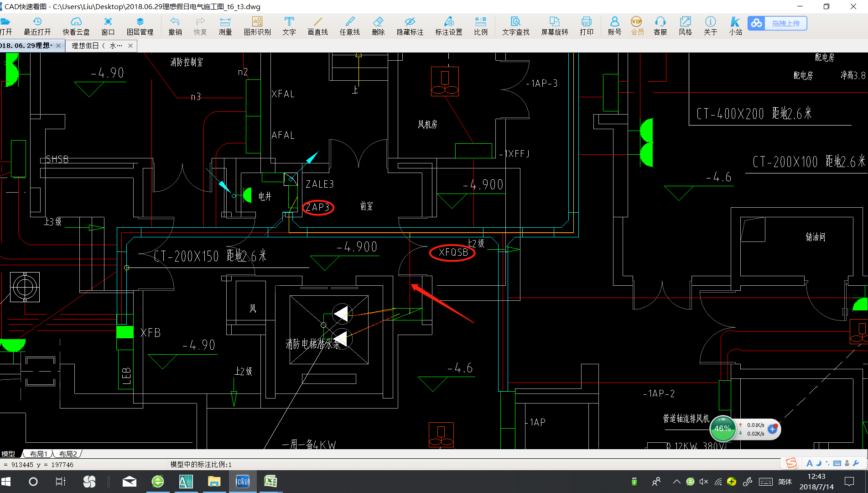
Task: Open the 账号 account menu
Action: (x=614, y=26)
